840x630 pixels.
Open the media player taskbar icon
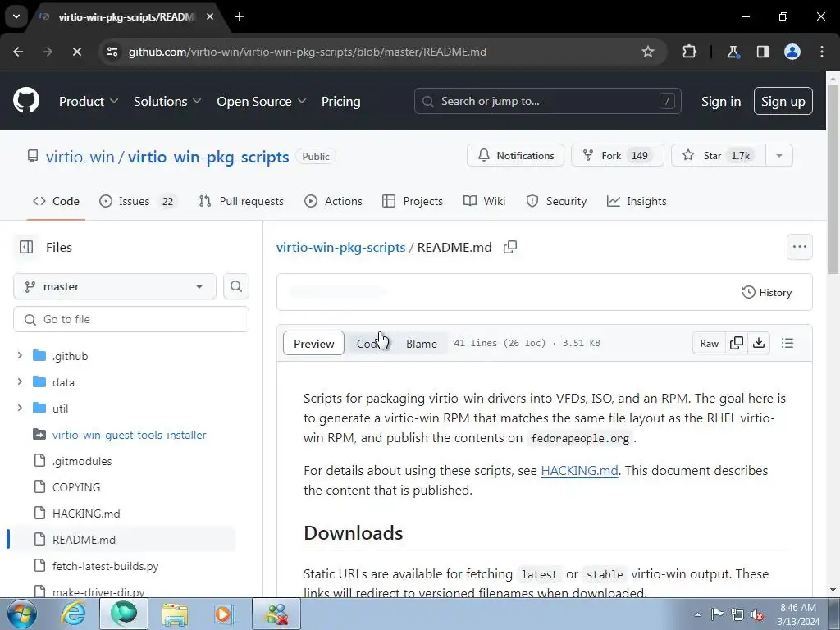click(x=224, y=614)
